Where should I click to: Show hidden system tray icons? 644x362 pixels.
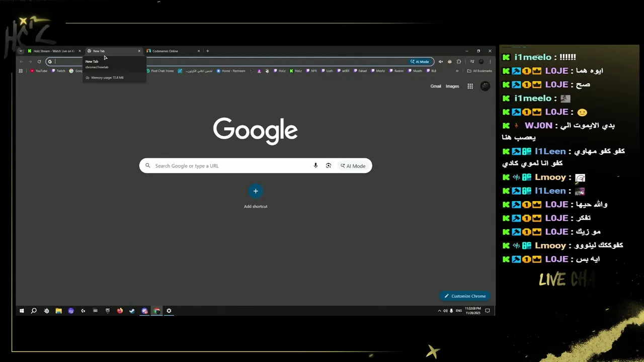(439, 311)
